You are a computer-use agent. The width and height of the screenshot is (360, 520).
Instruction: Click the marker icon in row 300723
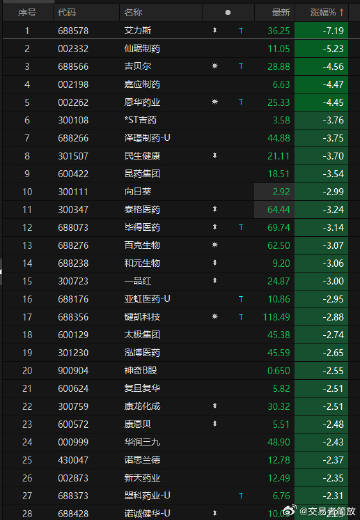(215, 281)
